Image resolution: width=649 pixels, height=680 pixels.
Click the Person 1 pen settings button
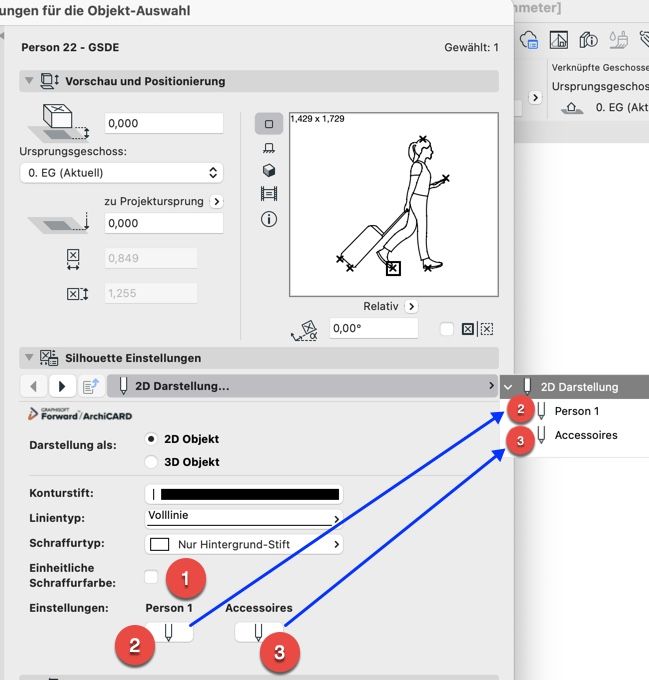click(x=169, y=633)
